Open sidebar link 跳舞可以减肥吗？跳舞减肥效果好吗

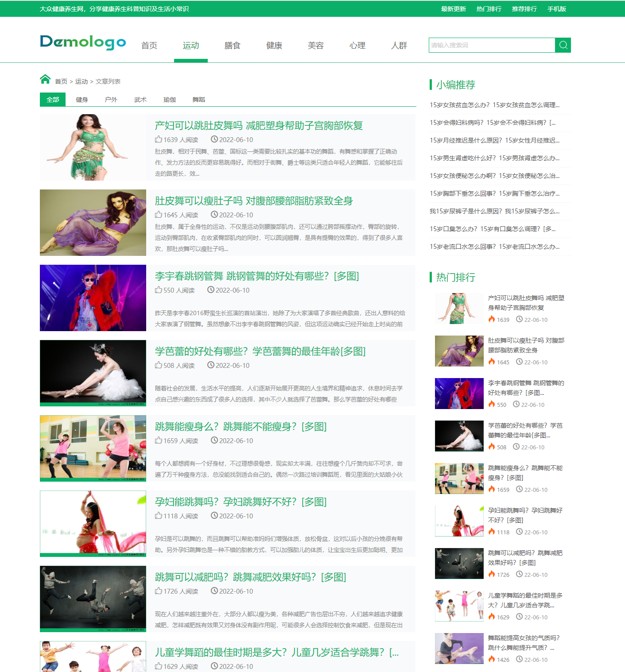(525, 558)
